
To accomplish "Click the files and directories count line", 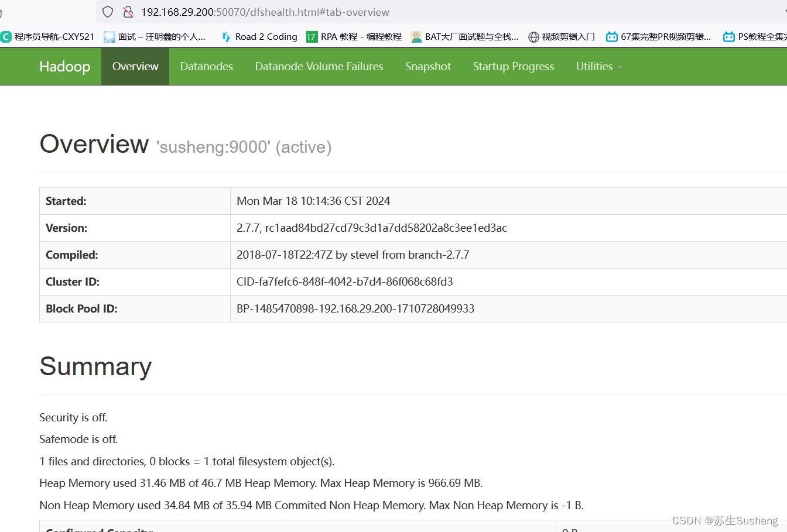I will (x=187, y=461).
